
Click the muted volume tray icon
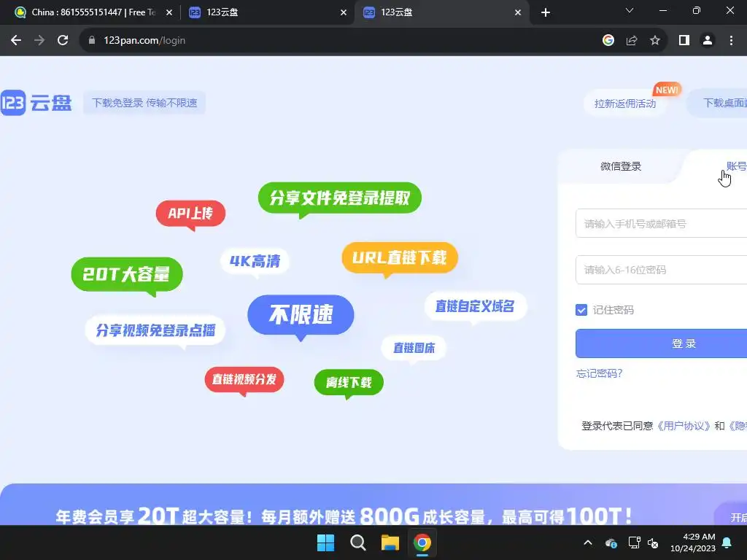pos(653,542)
